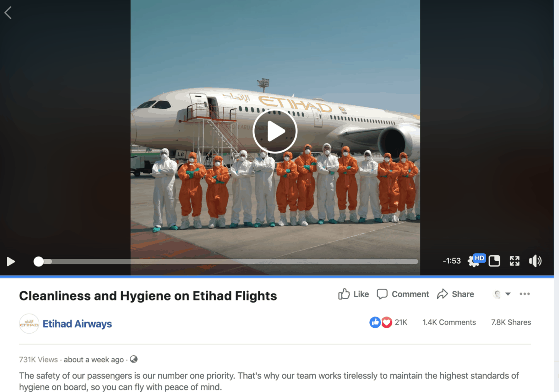Mute the video with the speaker icon
The image size is (559, 392).
click(x=535, y=261)
